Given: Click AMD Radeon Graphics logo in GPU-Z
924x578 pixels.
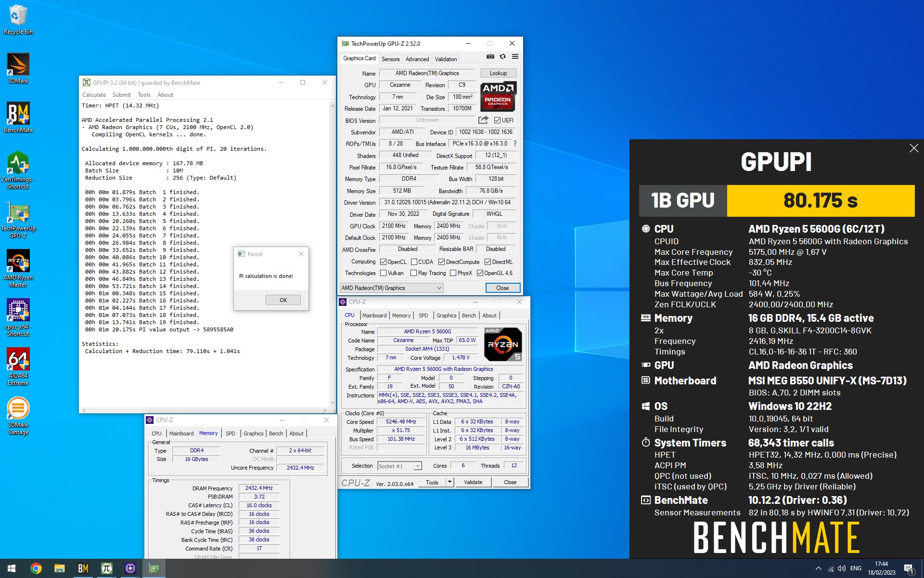Looking at the screenshot, I should click(498, 96).
